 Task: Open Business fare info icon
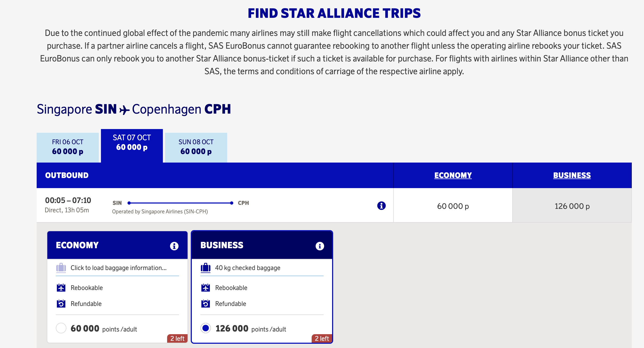point(320,246)
